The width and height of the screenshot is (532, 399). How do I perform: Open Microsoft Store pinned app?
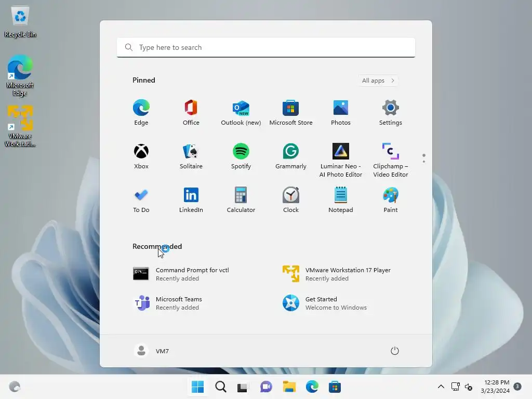[x=291, y=113]
